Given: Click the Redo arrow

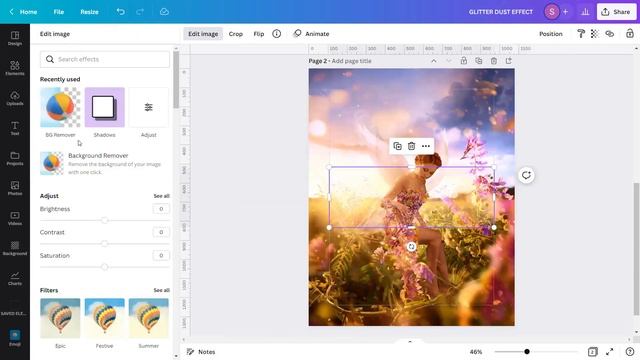Looking at the screenshot, I should 140,12.
